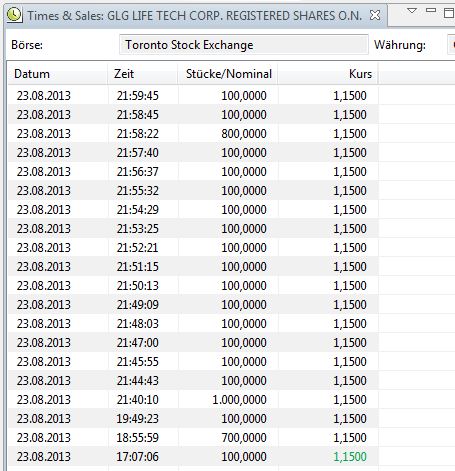The height and width of the screenshot is (471, 455).
Task: Select the time cell 21:54:29
Action: pos(137,210)
